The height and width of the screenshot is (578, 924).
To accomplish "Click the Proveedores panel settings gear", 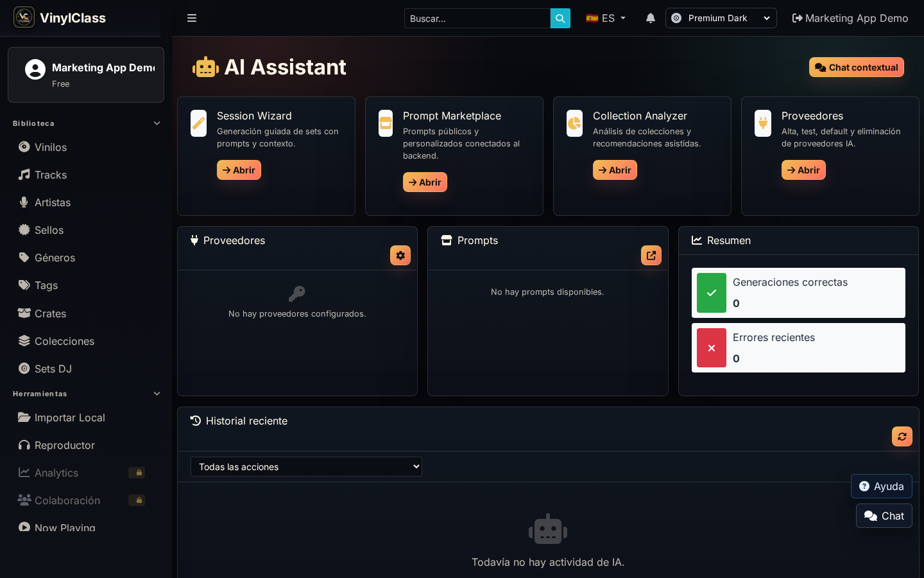I will pyautogui.click(x=400, y=256).
